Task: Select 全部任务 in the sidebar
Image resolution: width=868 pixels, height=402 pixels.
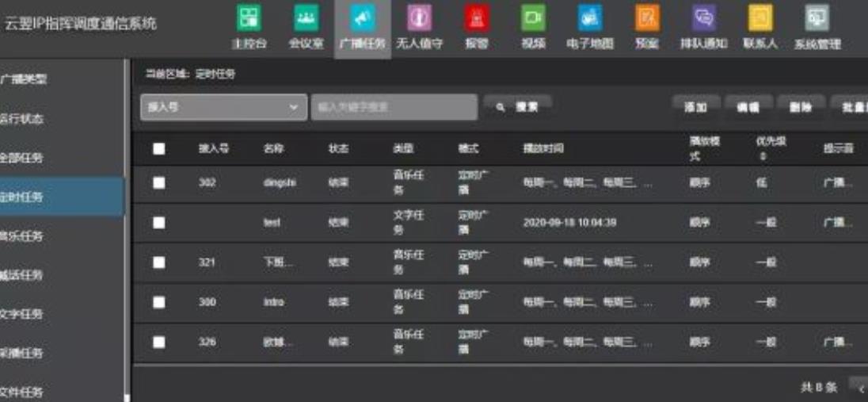Action: (22, 158)
